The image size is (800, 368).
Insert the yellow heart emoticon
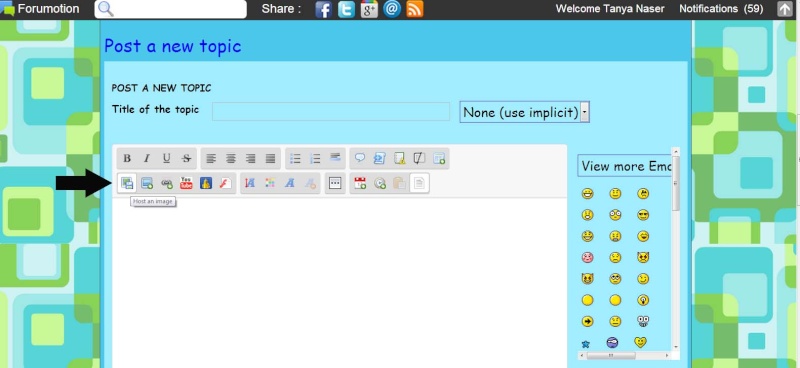click(640, 342)
